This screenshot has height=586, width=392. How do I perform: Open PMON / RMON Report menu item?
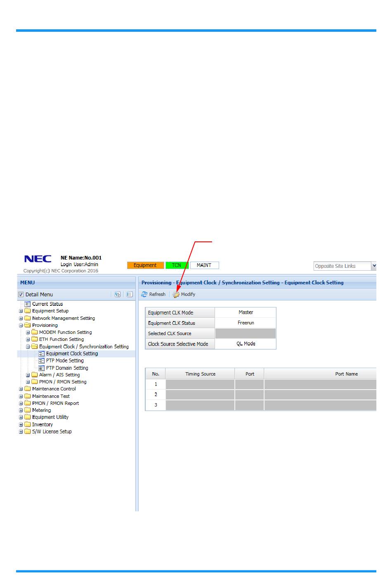pos(56,403)
